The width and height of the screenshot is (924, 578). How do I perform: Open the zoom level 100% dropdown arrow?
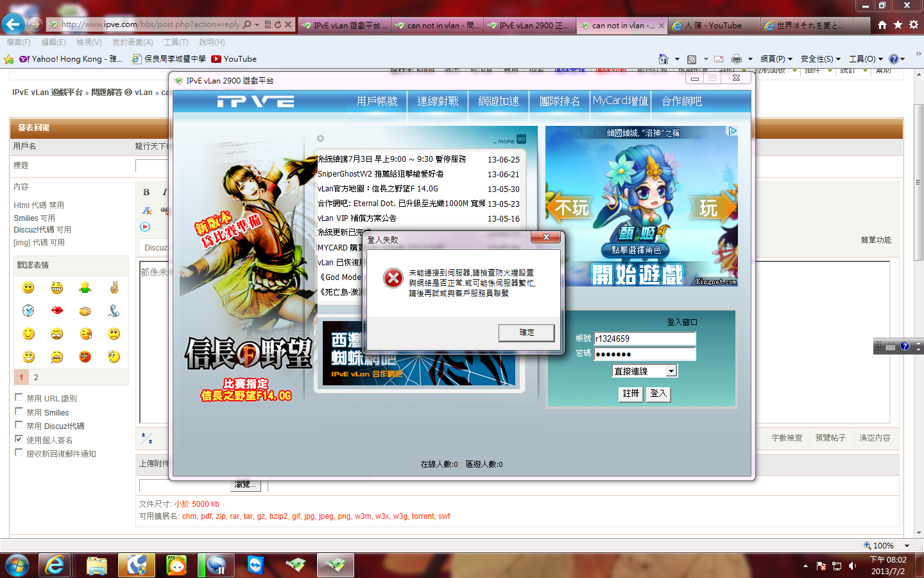click(x=907, y=545)
